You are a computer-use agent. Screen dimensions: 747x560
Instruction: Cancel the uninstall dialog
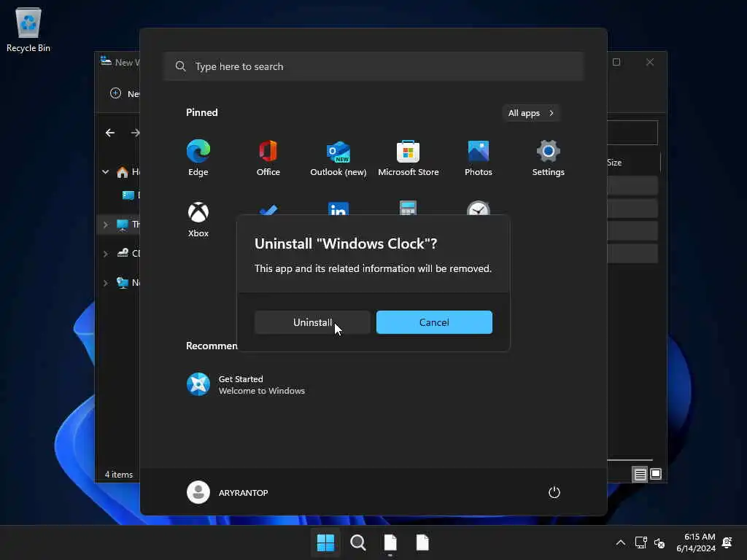tap(434, 322)
